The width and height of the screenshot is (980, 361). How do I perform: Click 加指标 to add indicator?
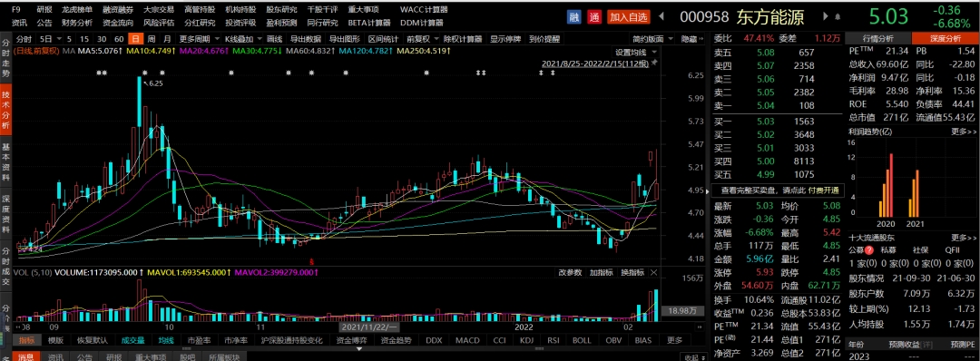602,273
